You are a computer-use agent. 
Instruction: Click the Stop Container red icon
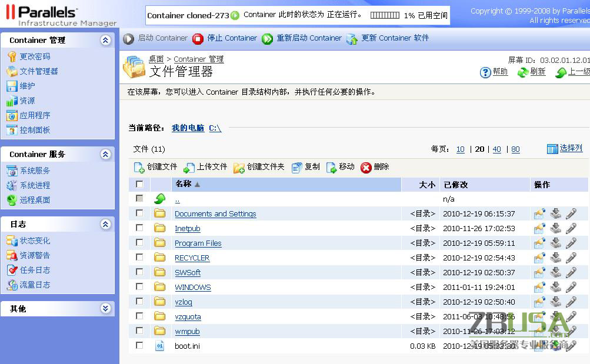click(198, 39)
